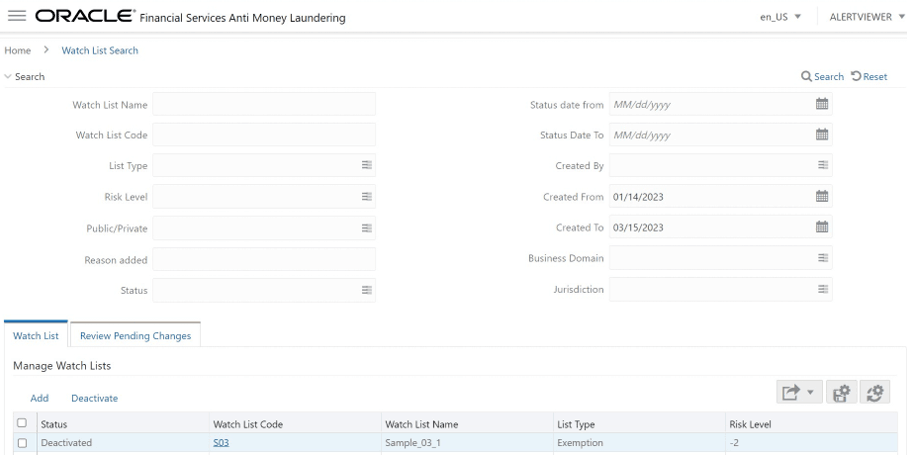The image size is (907, 456).
Task: Click the Risk Level column header
Action: tap(812, 424)
